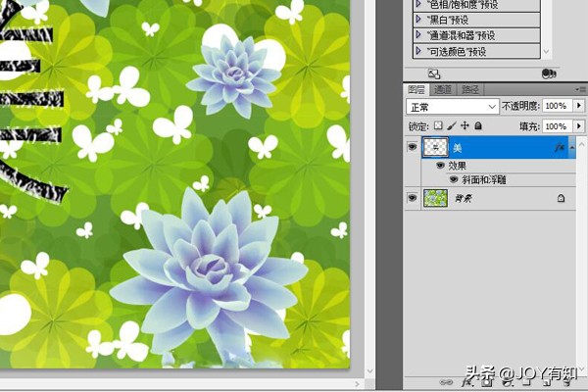
Task: Click the link layers icon at panel bottom
Action: [446, 382]
